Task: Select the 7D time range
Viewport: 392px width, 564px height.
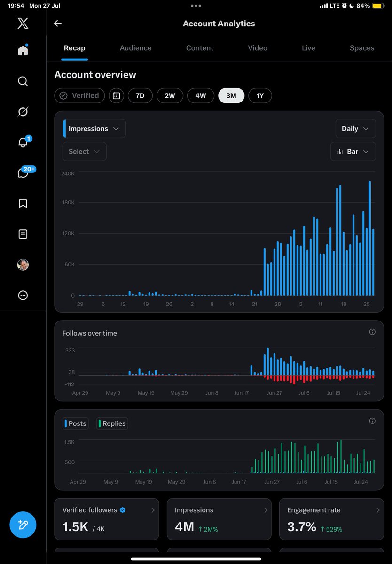Action: point(140,95)
